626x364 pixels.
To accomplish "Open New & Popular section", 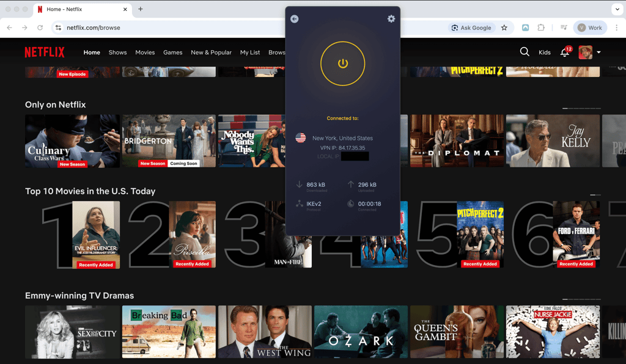I will coord(211,53).
